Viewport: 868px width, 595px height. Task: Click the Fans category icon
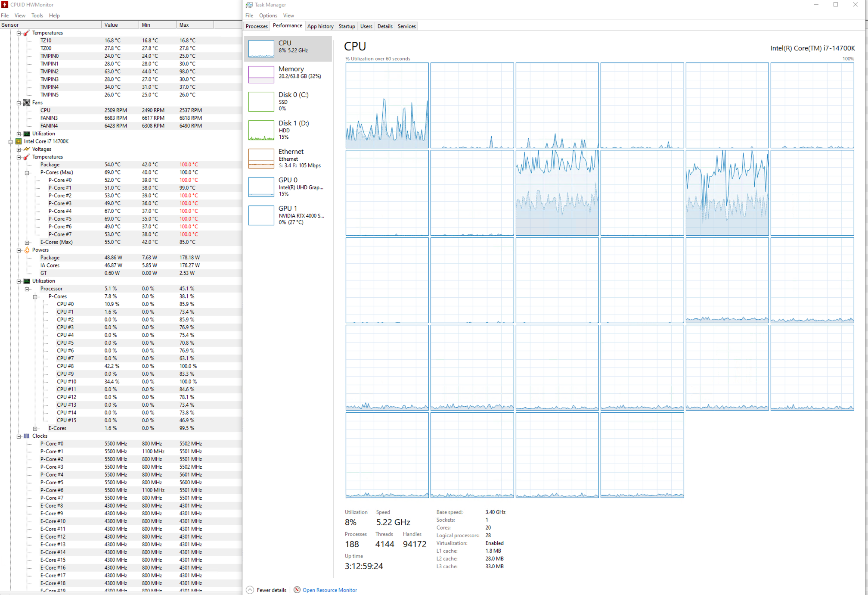pos(27,103)
